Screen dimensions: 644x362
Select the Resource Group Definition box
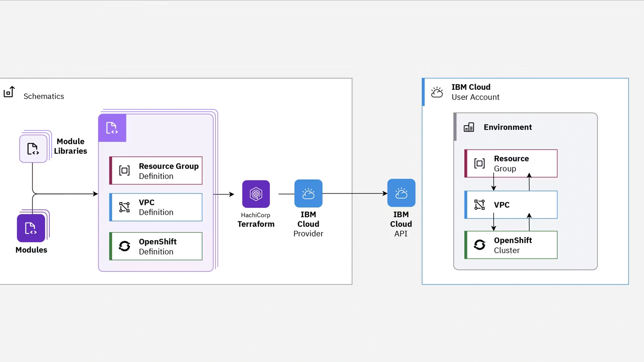click(156, 171)
